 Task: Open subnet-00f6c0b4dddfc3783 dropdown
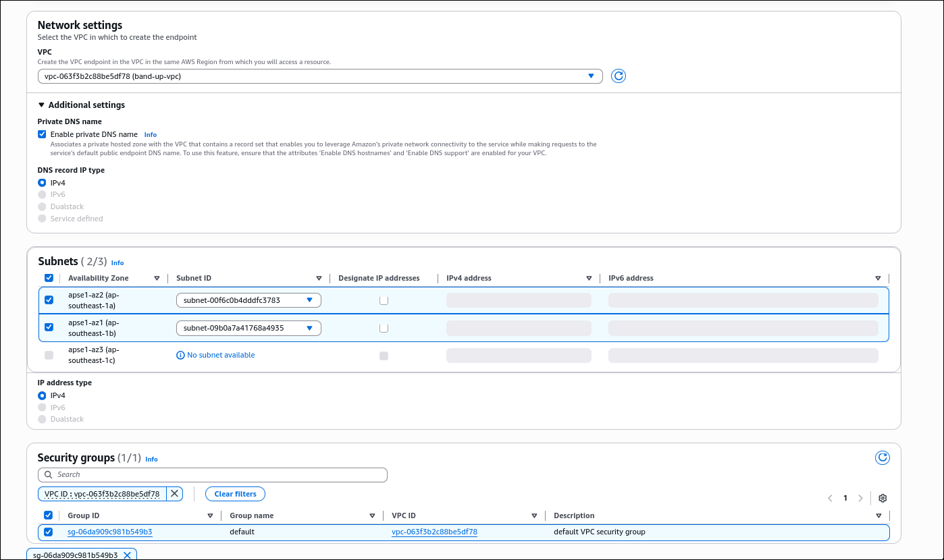point(248,300)
